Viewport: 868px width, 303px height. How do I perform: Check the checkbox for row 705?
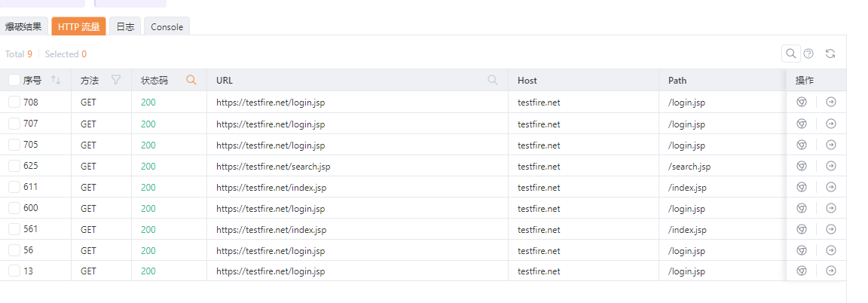coord(14,145)
